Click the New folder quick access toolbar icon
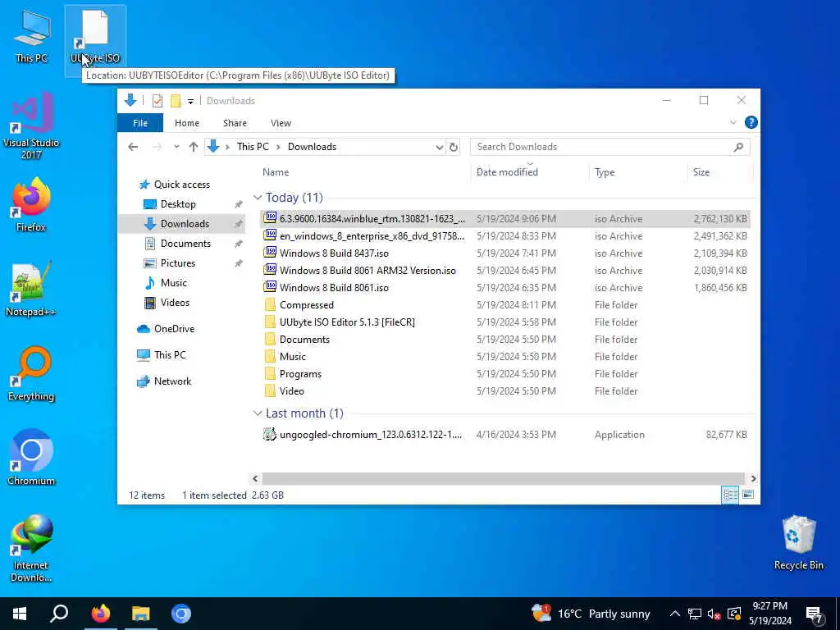The image size is (840, 630). click(x=176, y=101)
